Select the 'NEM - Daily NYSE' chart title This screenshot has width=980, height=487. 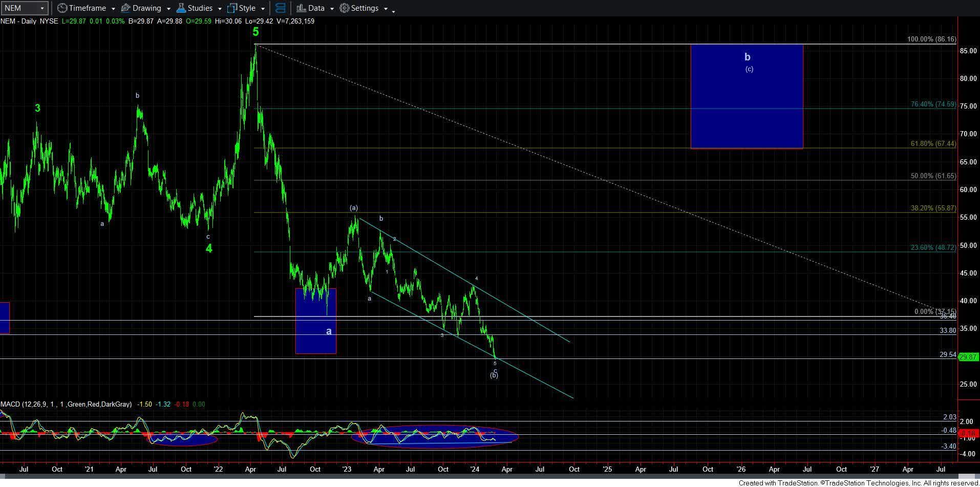[x=29, y=21]
